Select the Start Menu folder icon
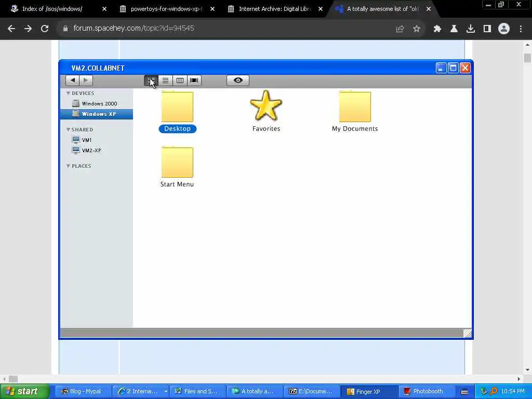Screen dimensions: 532x399 click(177, 162)
